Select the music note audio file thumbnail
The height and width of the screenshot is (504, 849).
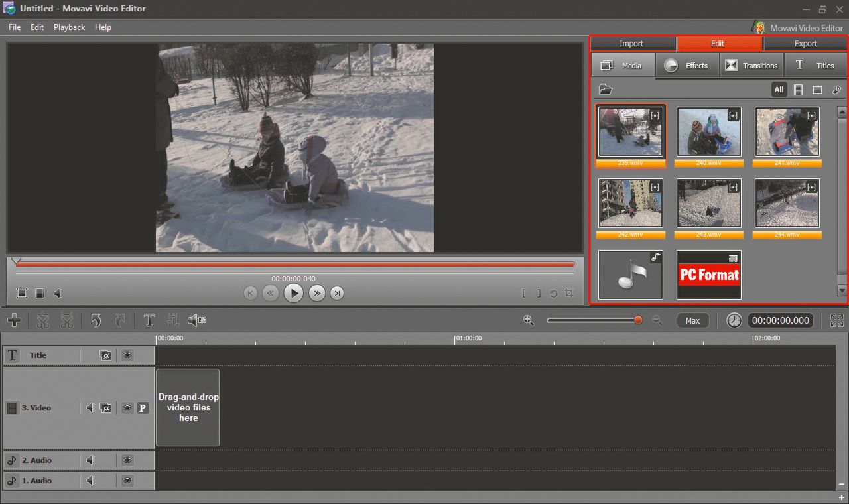(630, 275)
